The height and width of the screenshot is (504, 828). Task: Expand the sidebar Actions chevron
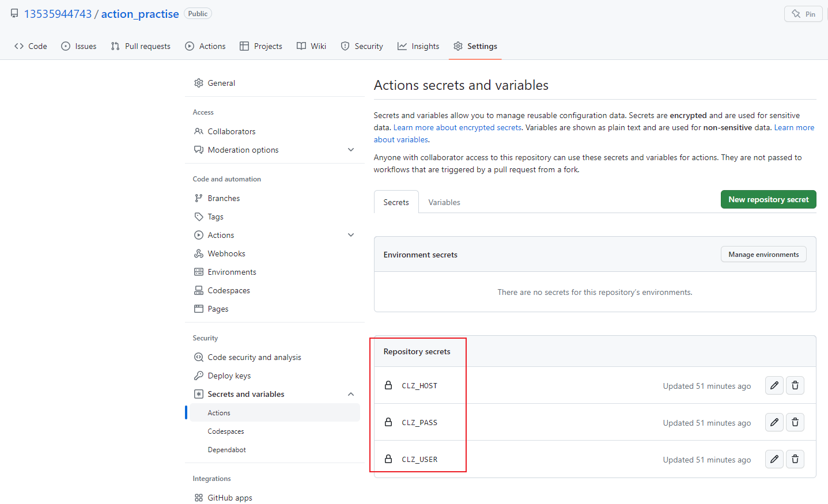click(351, 235)
